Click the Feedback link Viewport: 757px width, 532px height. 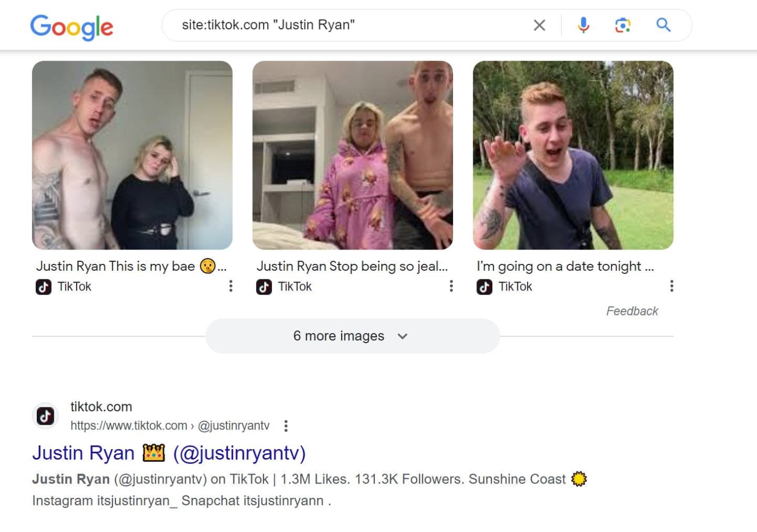pyautogui.click(x=632, y=311)
